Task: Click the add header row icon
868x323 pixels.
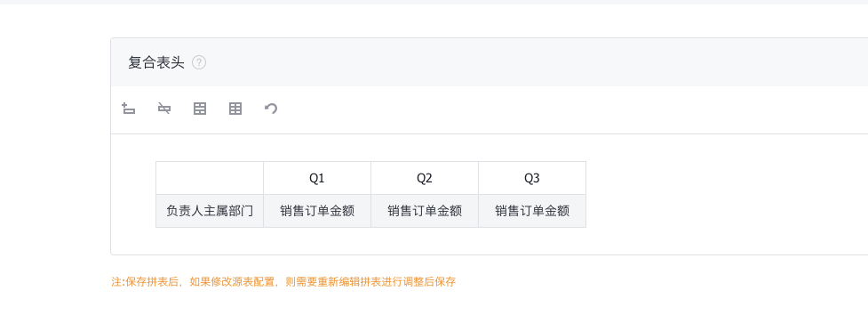Action: tap(129, 109)
